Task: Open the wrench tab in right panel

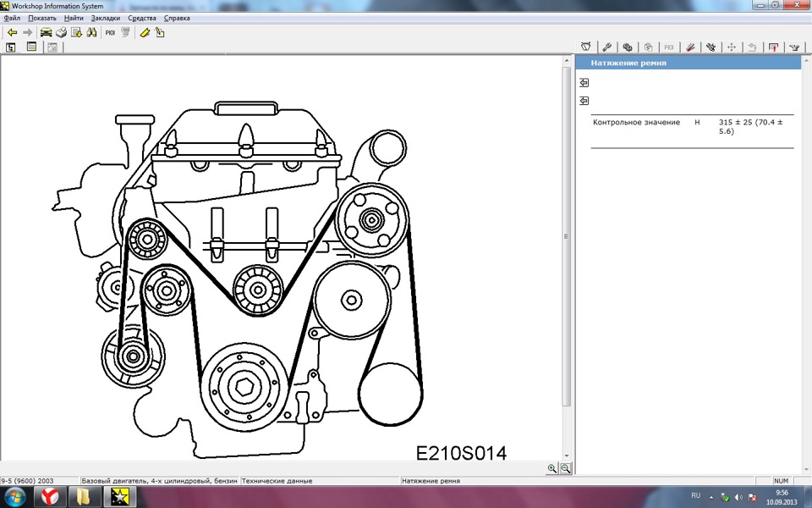Action: 606,47
